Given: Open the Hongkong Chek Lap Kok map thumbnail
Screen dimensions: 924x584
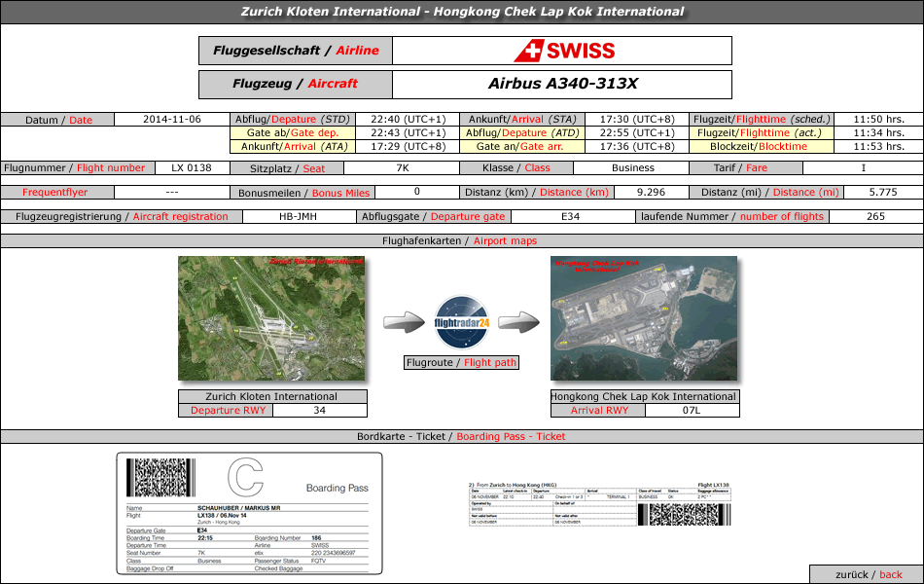Looking at the screenshot, I should [644, 318].
